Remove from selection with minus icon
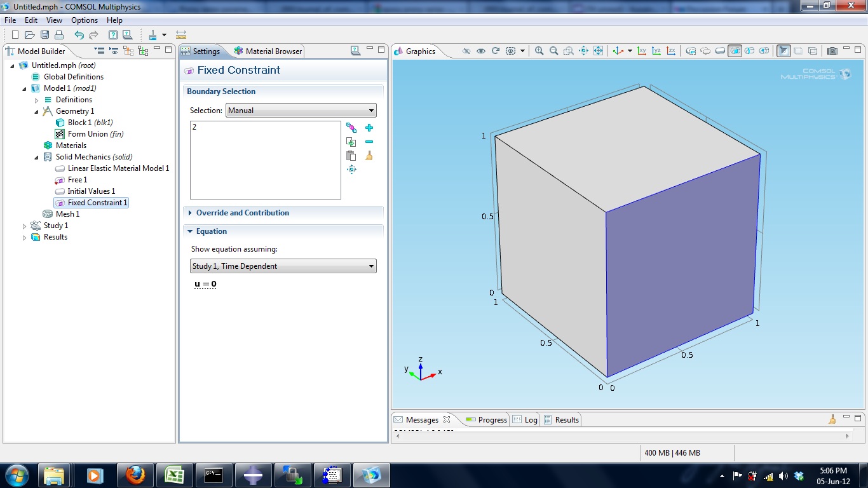This screenshot has height=488, width=868. [369, 142]
